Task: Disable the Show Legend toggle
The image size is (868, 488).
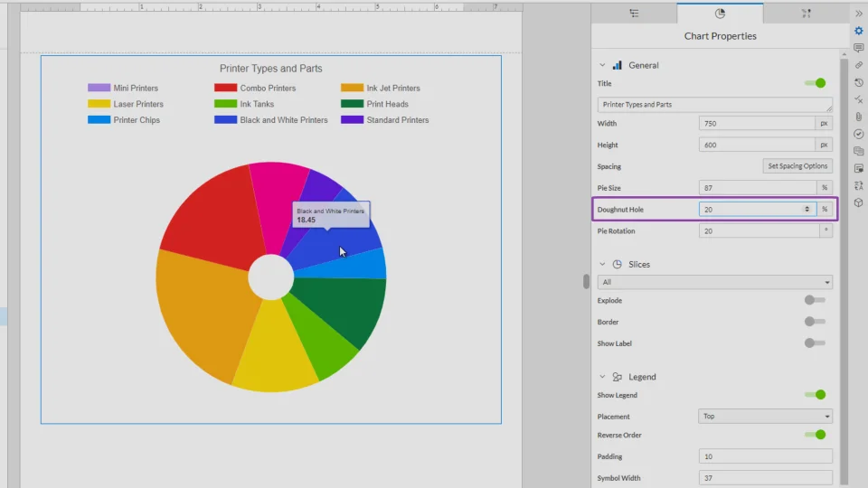Action: pos(815,395)
